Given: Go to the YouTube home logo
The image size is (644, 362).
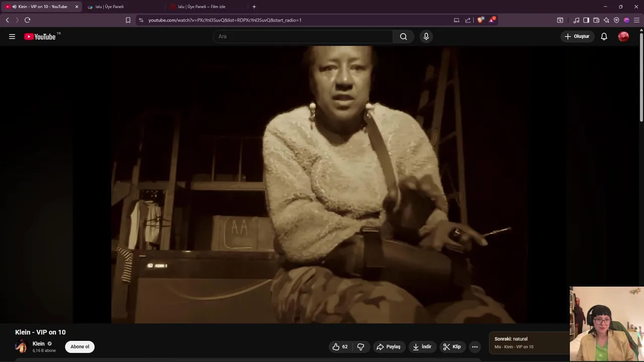Looking at the screenshot, I should tap(40, 37).
